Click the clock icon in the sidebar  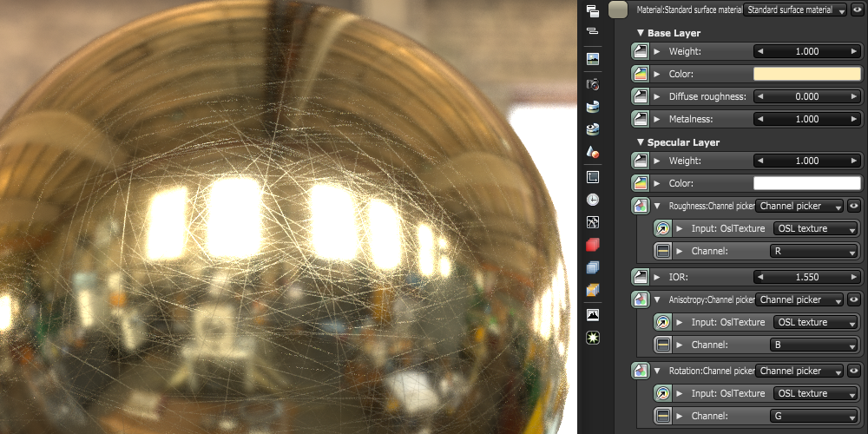593,199
